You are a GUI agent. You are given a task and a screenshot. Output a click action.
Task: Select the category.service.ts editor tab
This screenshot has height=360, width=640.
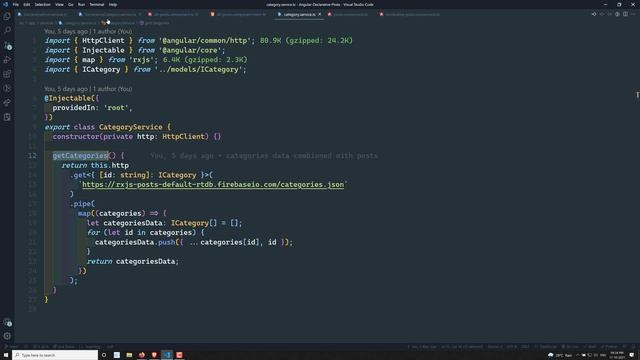click(299, 14)
